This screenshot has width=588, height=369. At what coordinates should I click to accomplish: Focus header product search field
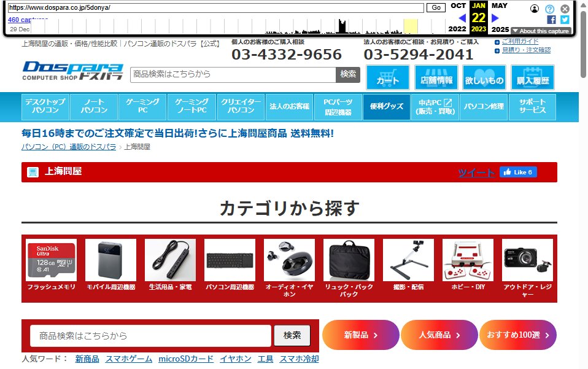[x=233, y=75]
